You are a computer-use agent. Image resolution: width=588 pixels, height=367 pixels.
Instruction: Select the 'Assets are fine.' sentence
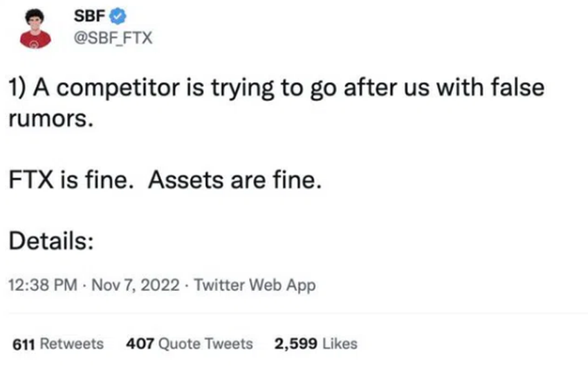coord(235,180)
